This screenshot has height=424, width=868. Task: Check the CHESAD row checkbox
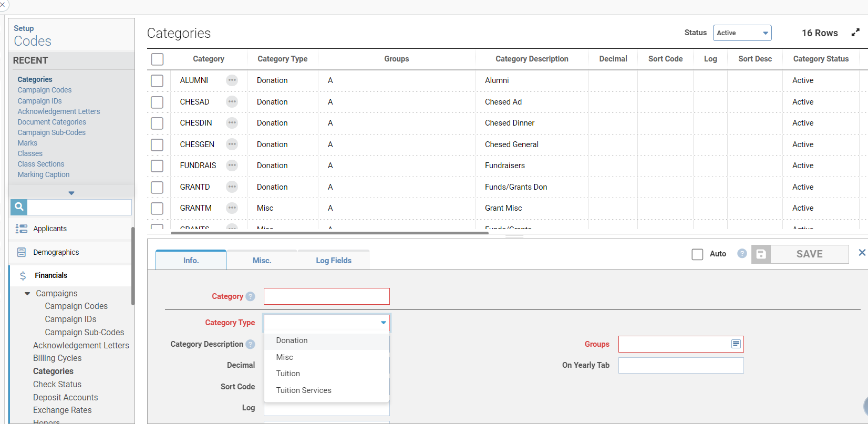click(157, 102)
